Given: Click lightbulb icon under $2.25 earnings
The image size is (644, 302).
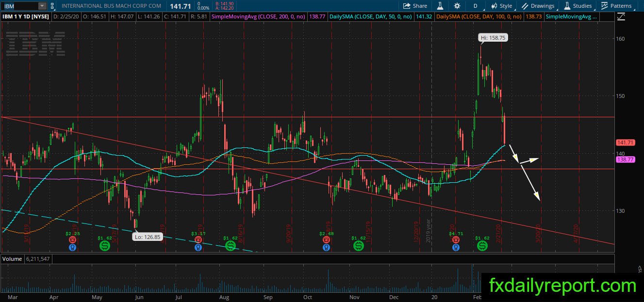Looking at the screenshot, I should pyautogui.click(x=72, y=247).
